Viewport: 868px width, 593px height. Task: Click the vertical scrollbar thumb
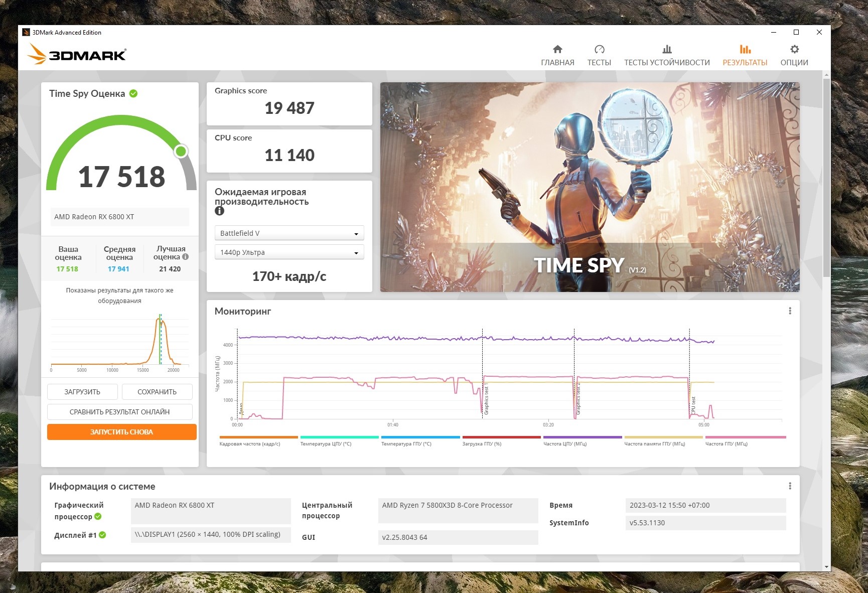tap(826, 177)
